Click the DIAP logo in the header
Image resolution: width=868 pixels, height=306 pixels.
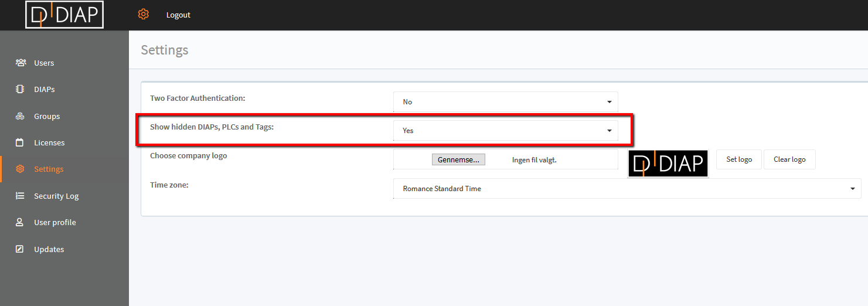64,15
